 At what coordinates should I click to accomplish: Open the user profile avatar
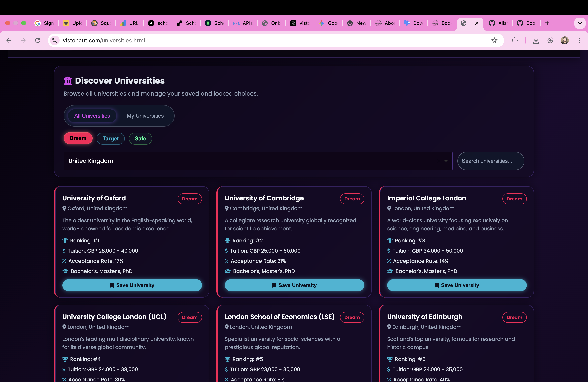[x=565, y=40]
